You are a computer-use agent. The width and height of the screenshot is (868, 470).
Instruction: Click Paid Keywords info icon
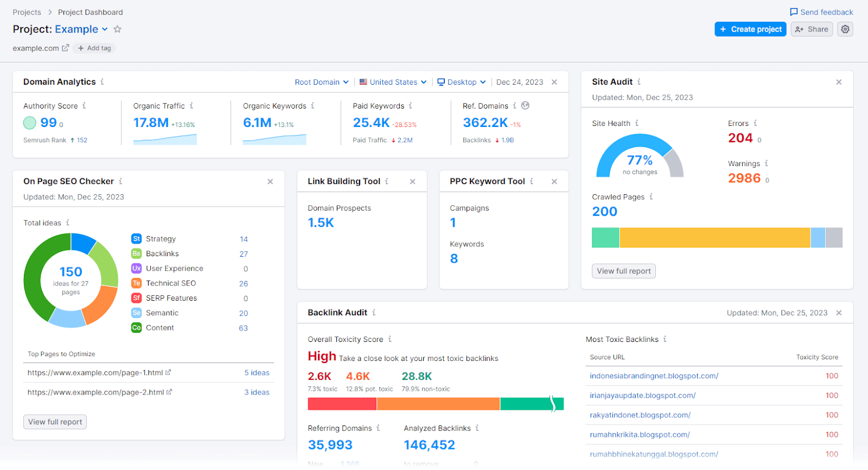(411, 106)
